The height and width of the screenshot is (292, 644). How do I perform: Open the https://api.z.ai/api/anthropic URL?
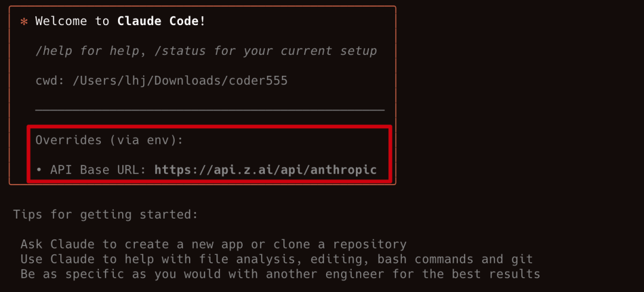(265, 170)
